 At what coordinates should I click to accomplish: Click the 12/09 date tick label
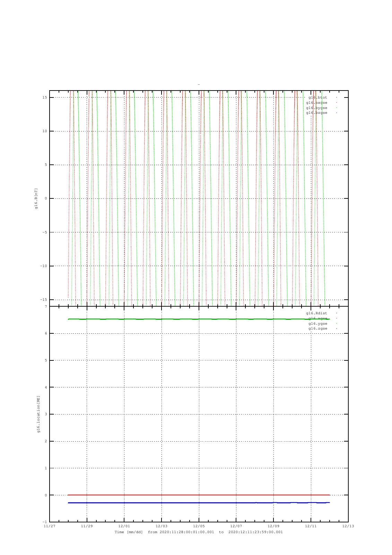coord(273,526)
